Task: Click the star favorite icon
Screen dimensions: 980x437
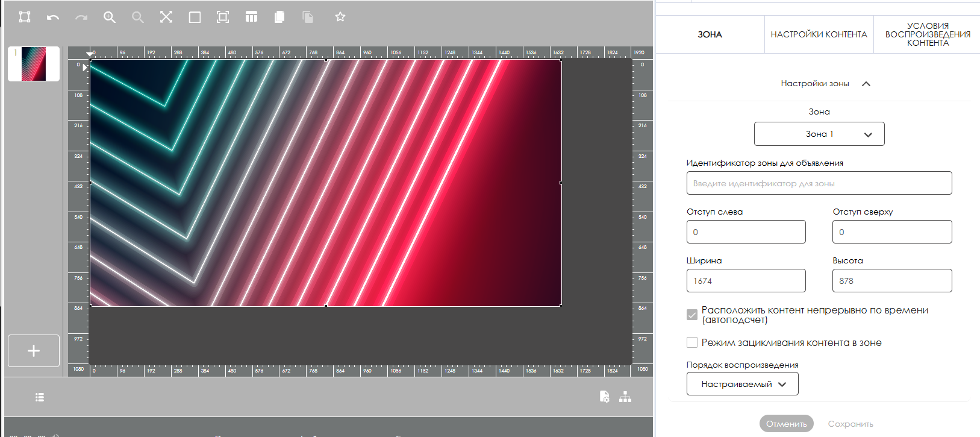Action: tap(340, 17)
